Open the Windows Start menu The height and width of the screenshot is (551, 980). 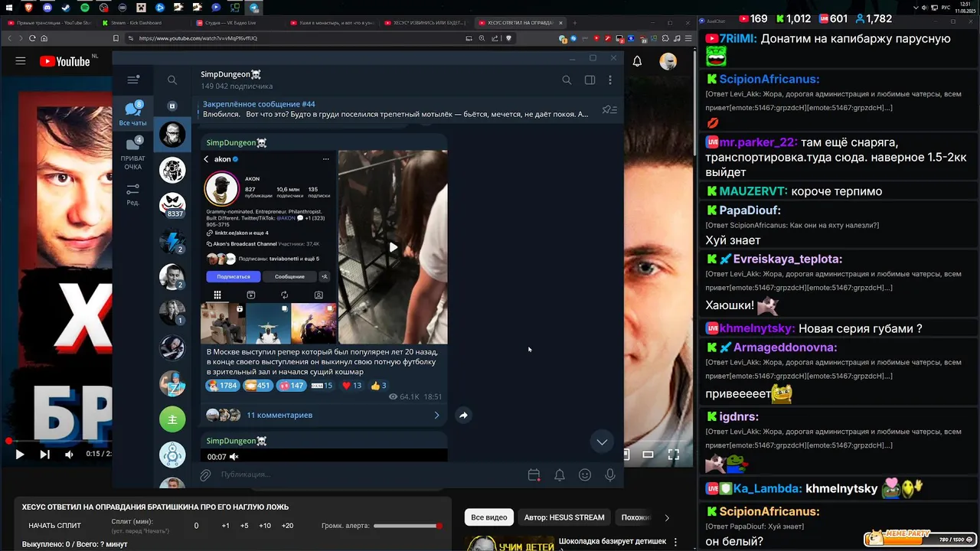tap(8, 8)
